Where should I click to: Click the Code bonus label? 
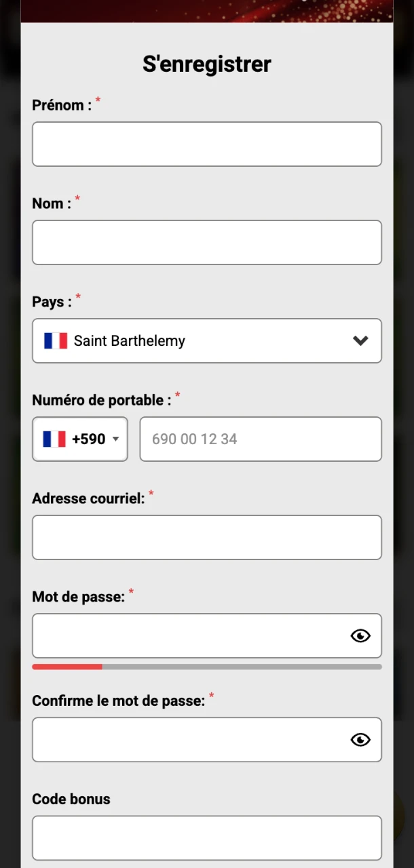coord(71,799)
